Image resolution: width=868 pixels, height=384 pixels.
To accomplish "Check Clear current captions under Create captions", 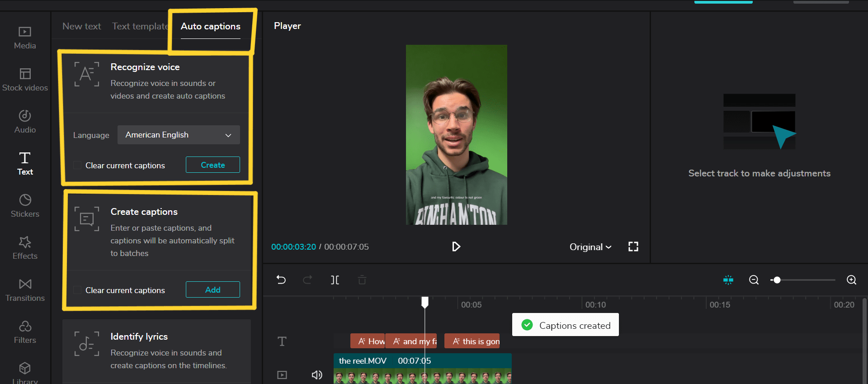I will click(x=78, y=290).
